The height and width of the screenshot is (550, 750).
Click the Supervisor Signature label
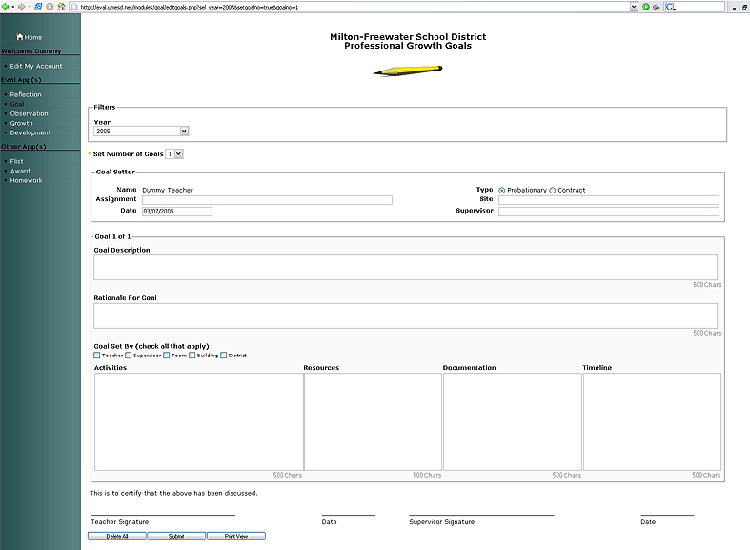pos(442,521)
